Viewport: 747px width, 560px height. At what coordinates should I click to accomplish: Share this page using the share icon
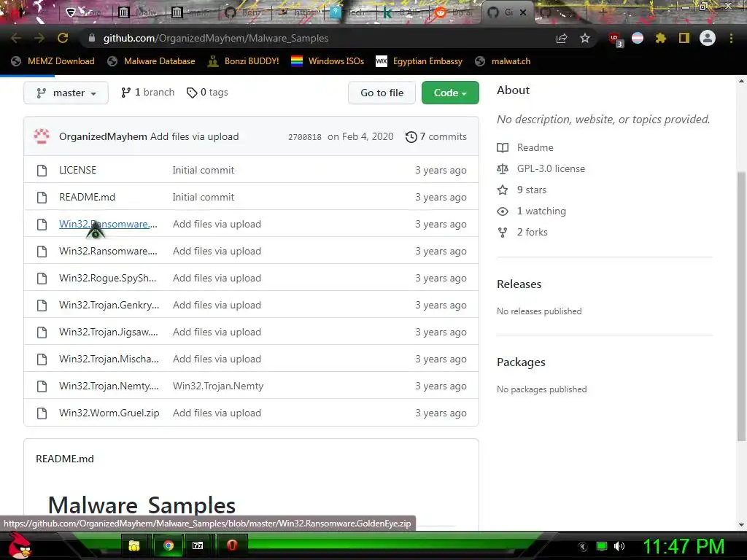coord(562,38)
